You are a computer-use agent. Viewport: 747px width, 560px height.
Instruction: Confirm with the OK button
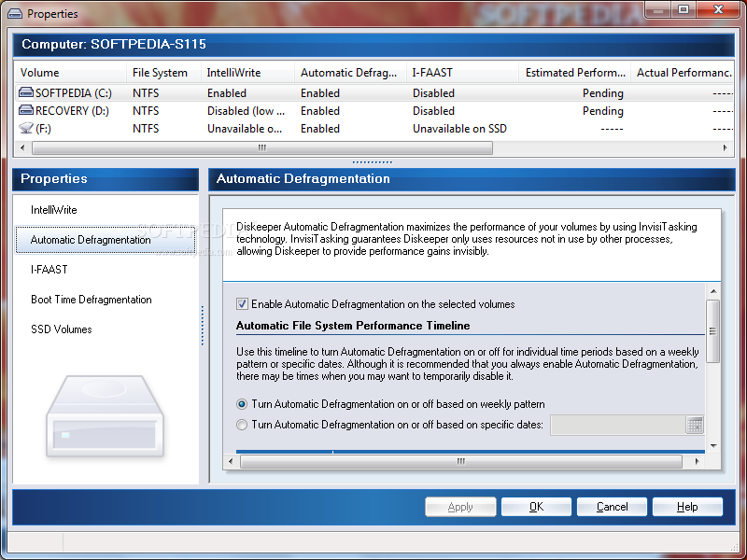[536, 507]
